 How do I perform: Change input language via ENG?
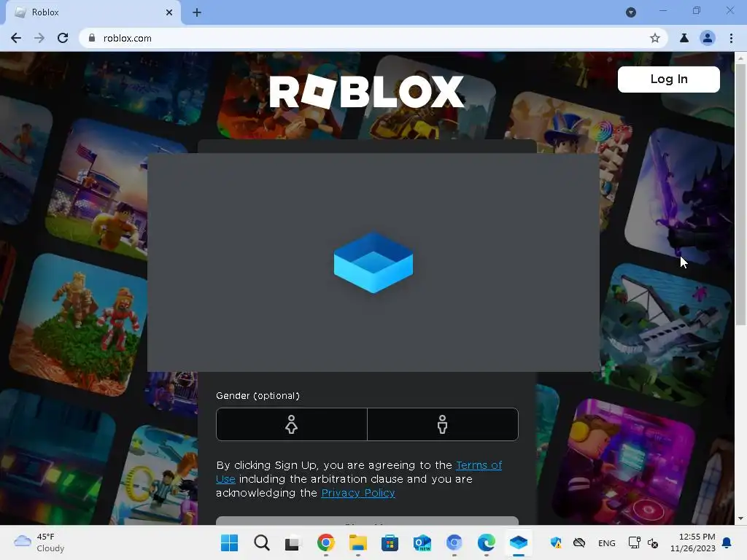coord(606,543)
